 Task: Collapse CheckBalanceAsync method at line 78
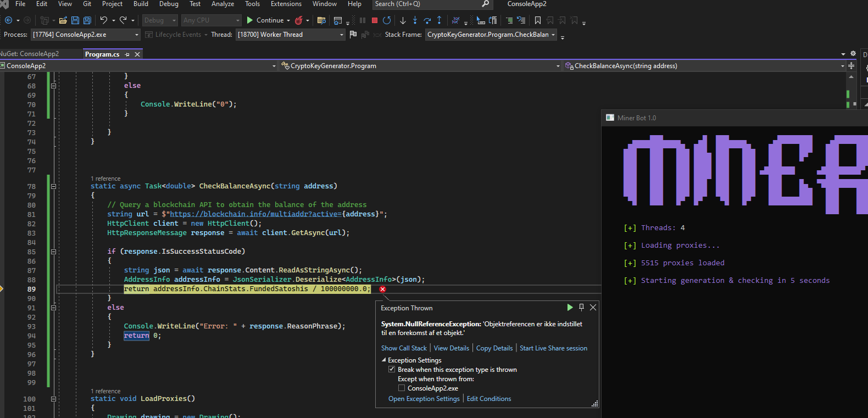click(53, 186)
